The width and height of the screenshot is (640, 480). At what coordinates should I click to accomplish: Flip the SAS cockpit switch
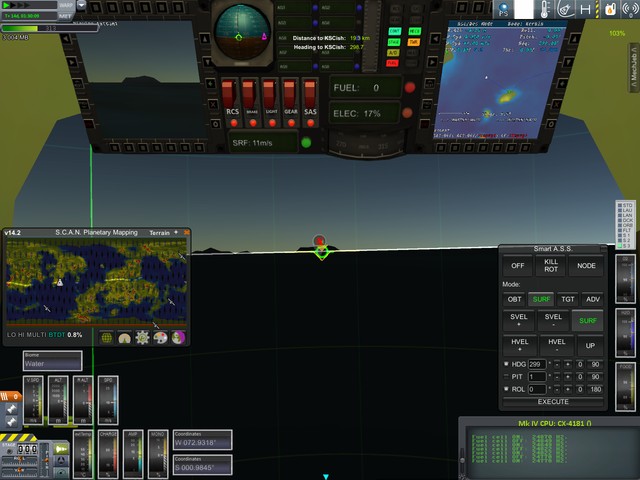(x=309, y=95)
